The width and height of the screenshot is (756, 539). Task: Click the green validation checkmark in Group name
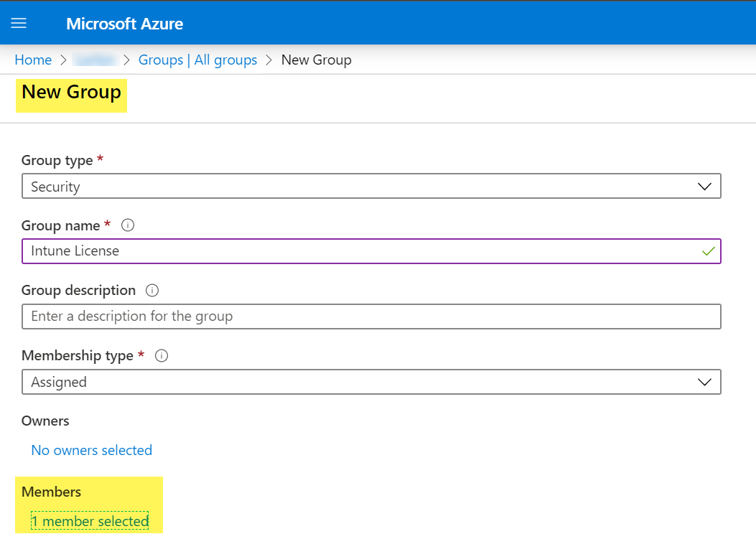click(x=708, y=251)
